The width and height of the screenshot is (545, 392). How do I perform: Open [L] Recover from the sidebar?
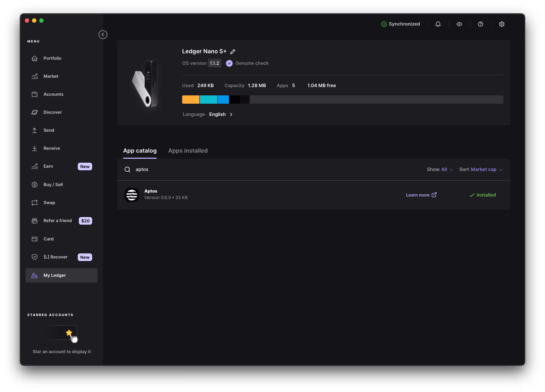pos(62,257)
